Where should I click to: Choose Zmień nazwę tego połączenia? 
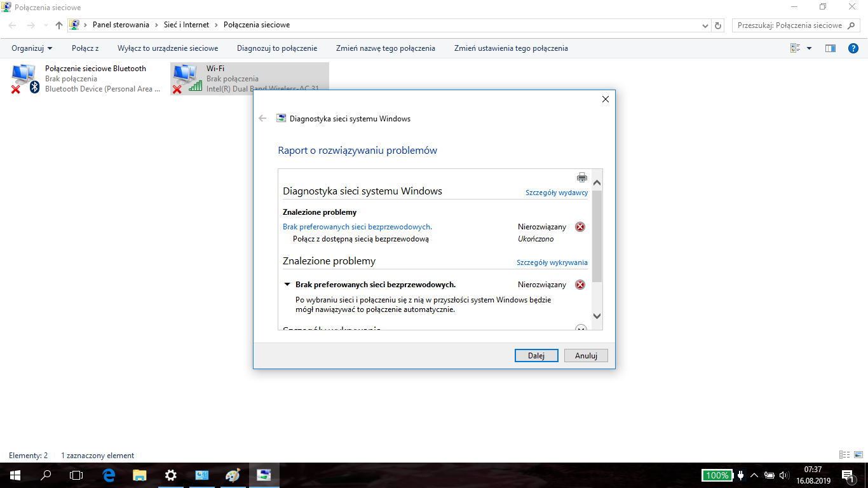click(x=386, y=48)
